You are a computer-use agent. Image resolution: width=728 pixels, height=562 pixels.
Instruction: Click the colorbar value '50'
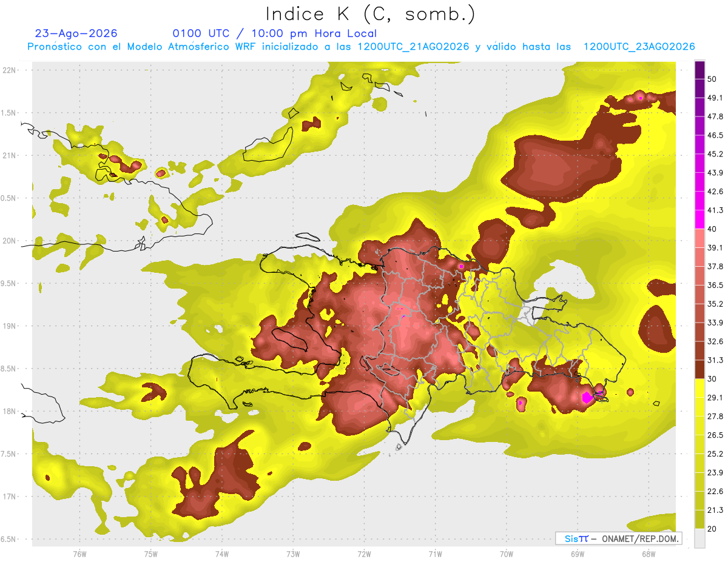(712, 79)
